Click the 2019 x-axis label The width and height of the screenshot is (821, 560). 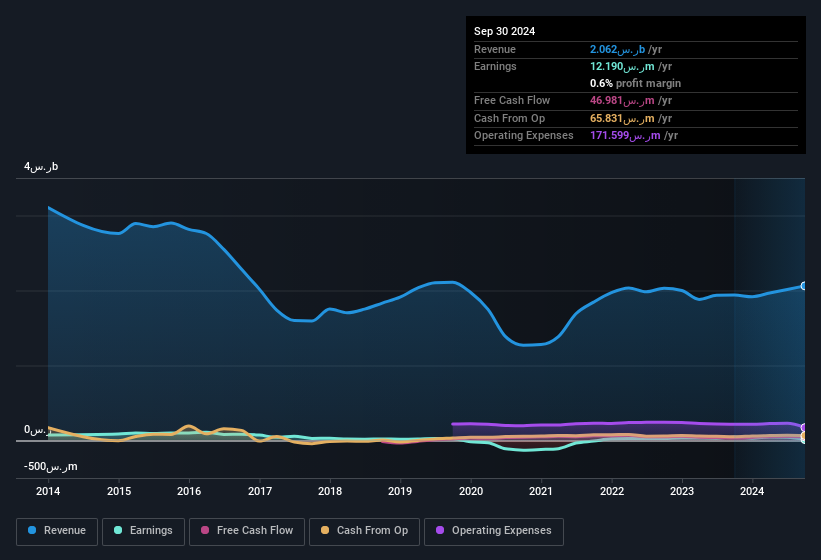(x=400, y=491)
